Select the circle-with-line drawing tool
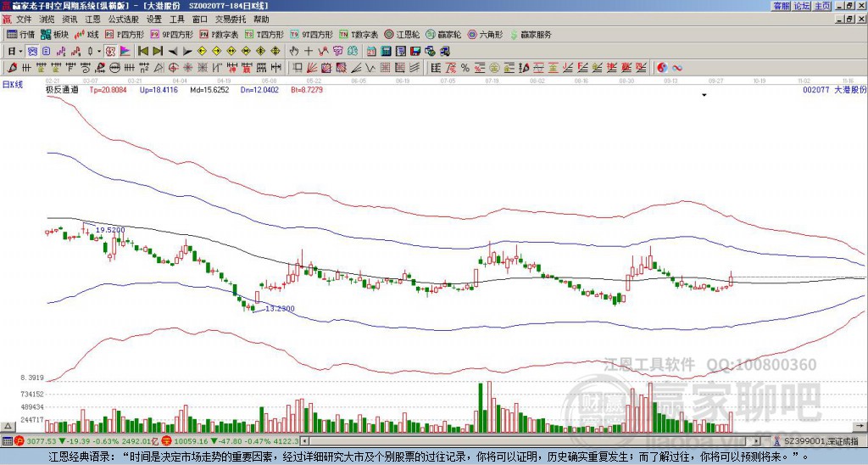 point(114,68)
